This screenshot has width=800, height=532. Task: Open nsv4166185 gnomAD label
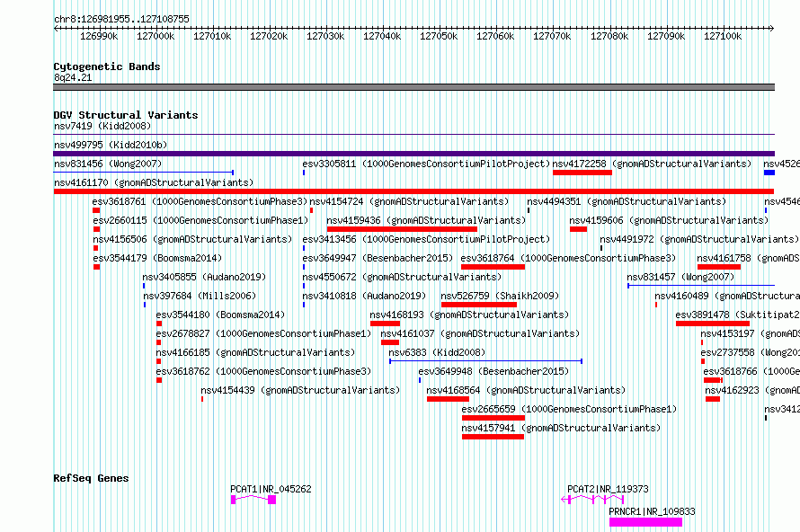255,352
